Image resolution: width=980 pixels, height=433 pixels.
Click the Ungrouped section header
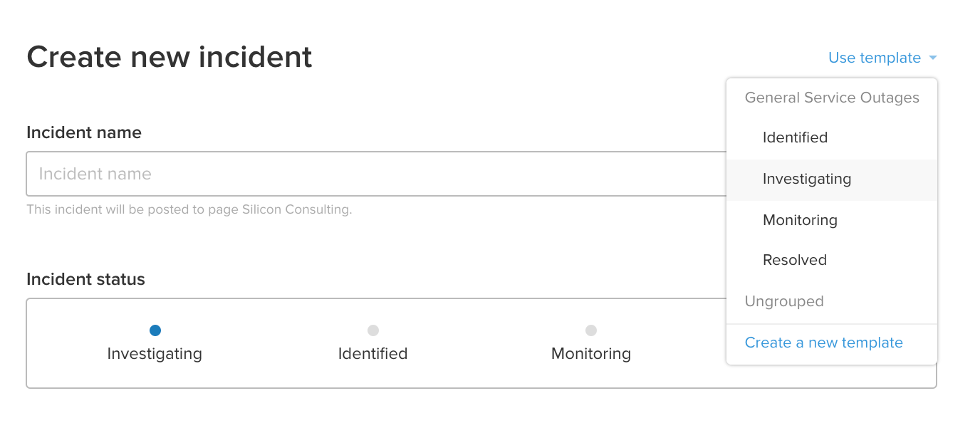784,301
